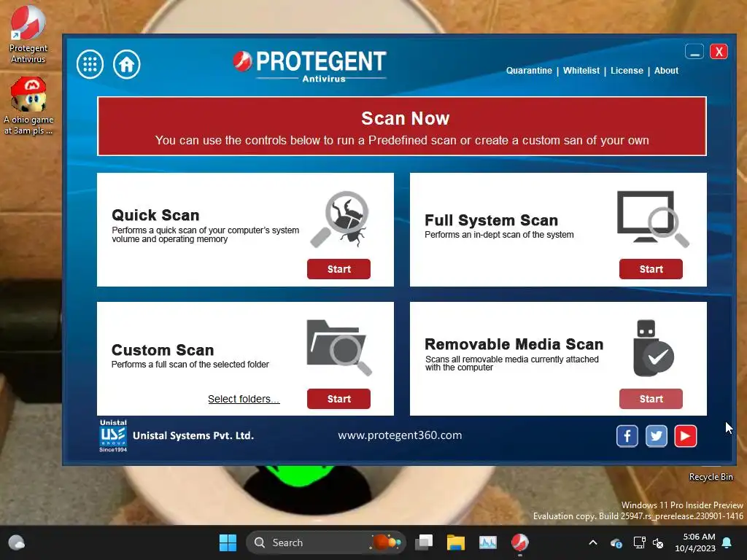
Task: Select the Recycle Bin desktop label
Action: [x=711, y=477]
